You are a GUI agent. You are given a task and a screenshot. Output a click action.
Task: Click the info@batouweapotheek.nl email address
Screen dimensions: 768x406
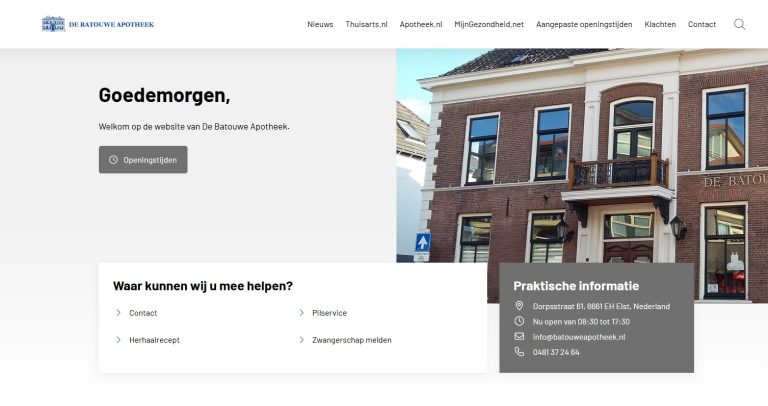coord(579,337)
